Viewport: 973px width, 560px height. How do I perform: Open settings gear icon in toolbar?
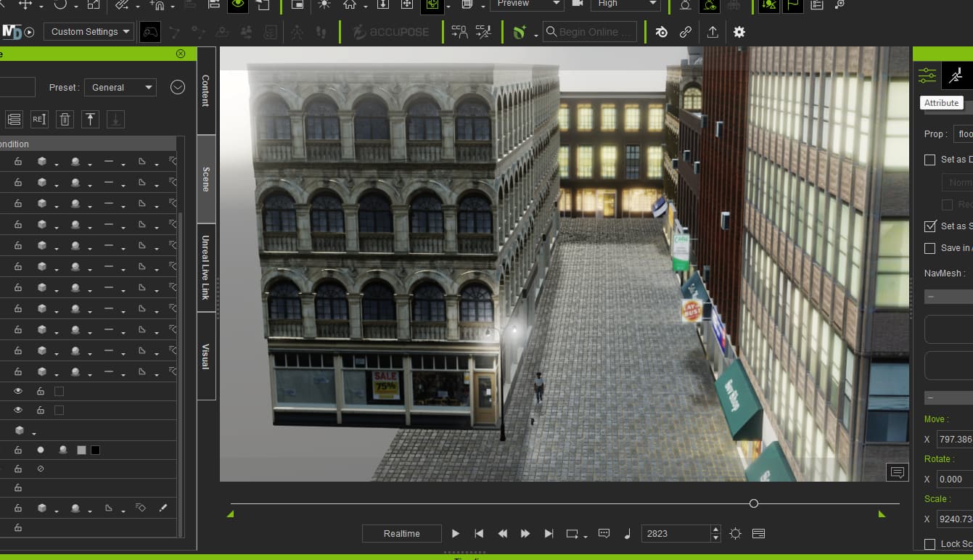click(739, 32)
